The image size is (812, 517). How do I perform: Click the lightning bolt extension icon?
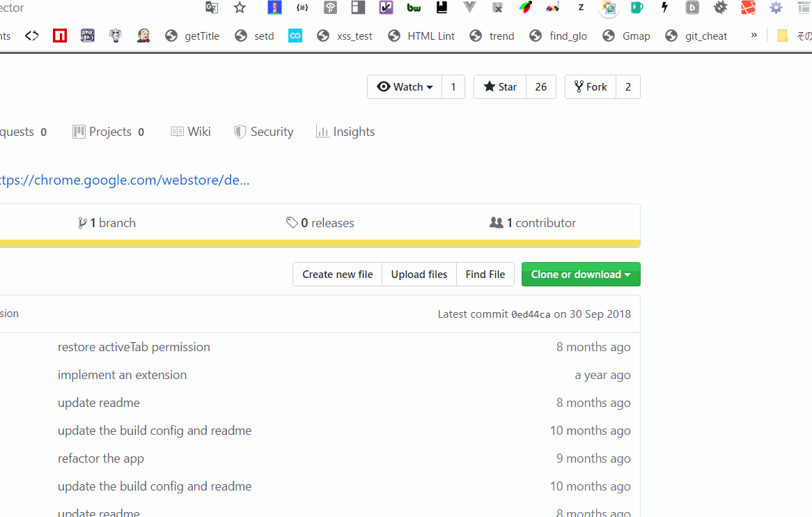pyautogui.click(x=664, y=8)
